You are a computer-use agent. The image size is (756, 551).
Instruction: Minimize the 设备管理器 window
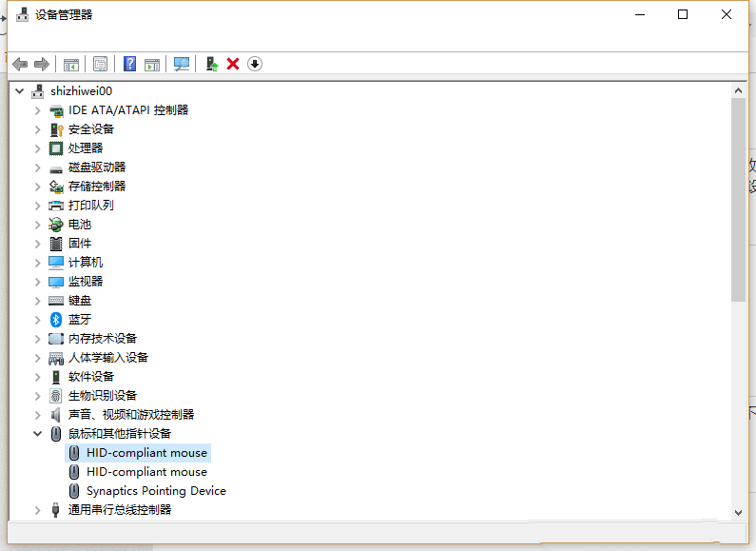[x=640, y=14]
